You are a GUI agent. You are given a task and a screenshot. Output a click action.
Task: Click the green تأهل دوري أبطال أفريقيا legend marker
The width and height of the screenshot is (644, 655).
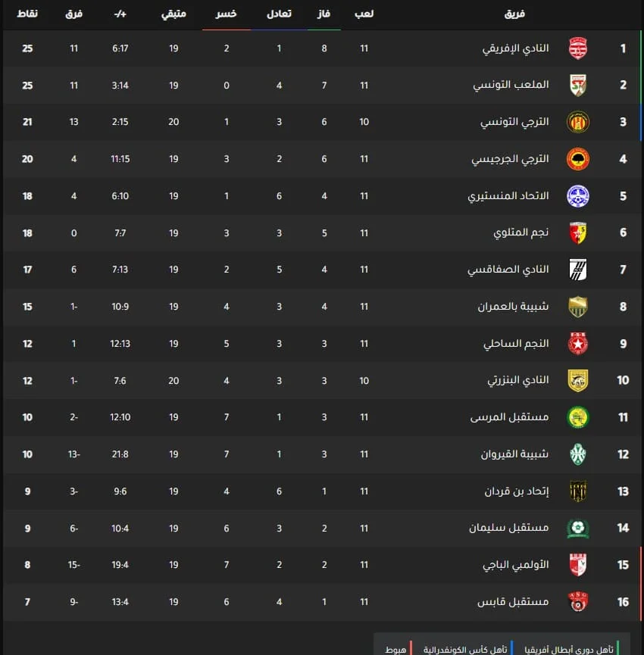pos(618,649)
